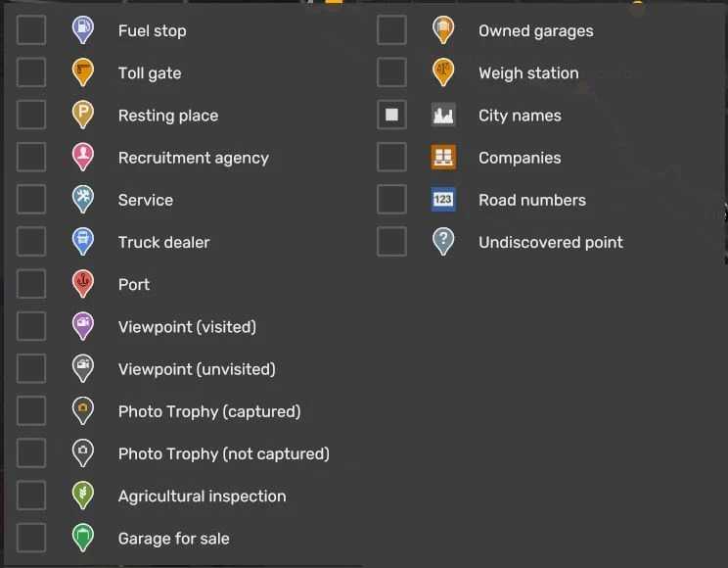Click the Weigh station scale icon
Image resolution: width=728 pixels, height=568 pixels.
[443, 71]
